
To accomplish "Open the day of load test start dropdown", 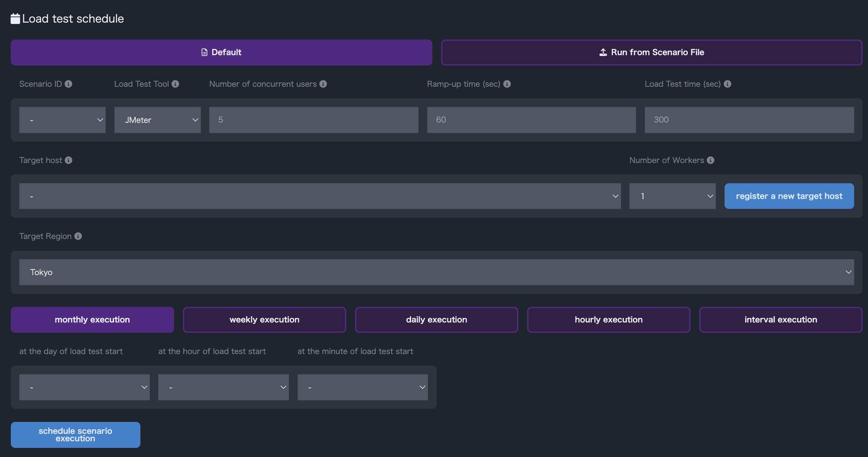I will (x=84, y=387).
